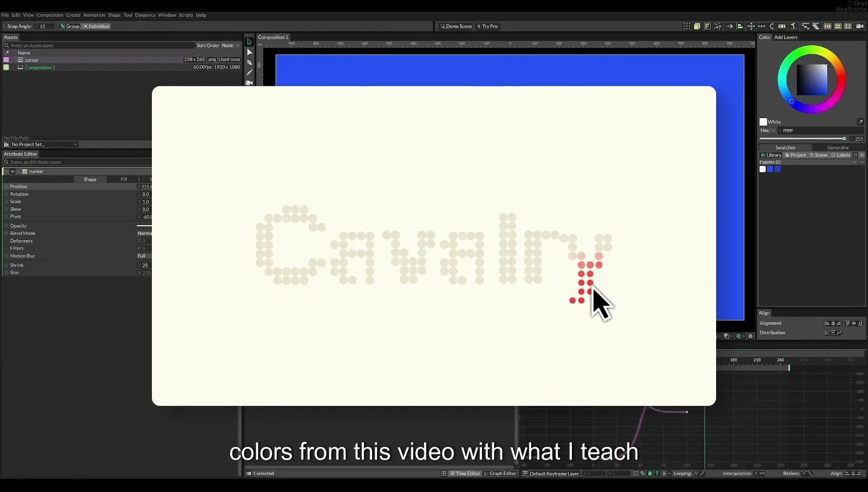This screenshot has width=868, height=492.
Task: Click the Enter an Asset name search field
Action: 99,46
